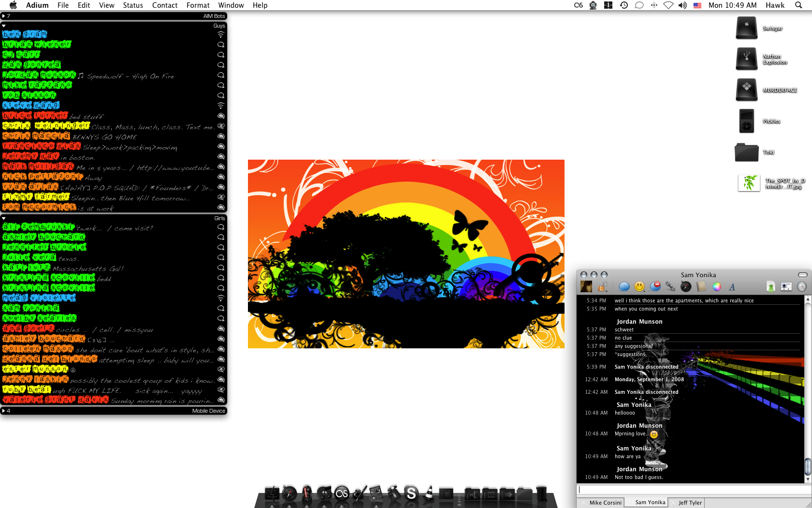Screen dimensions: 812x508
Task: Click the contact info card icon in chat toolbar
Action: [x=786, y=286]
